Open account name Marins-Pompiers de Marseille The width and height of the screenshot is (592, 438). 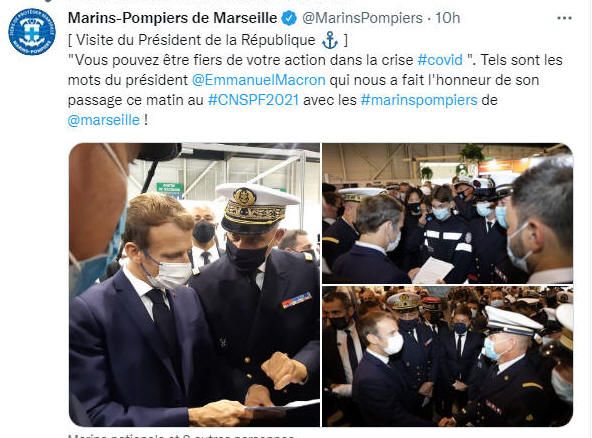[x=173, y=18]
